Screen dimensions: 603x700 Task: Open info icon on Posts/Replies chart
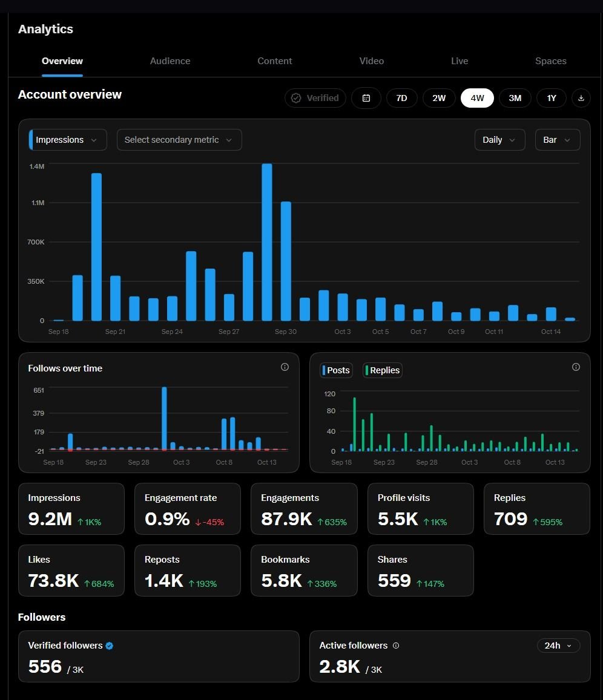click(x=576, y=367)
